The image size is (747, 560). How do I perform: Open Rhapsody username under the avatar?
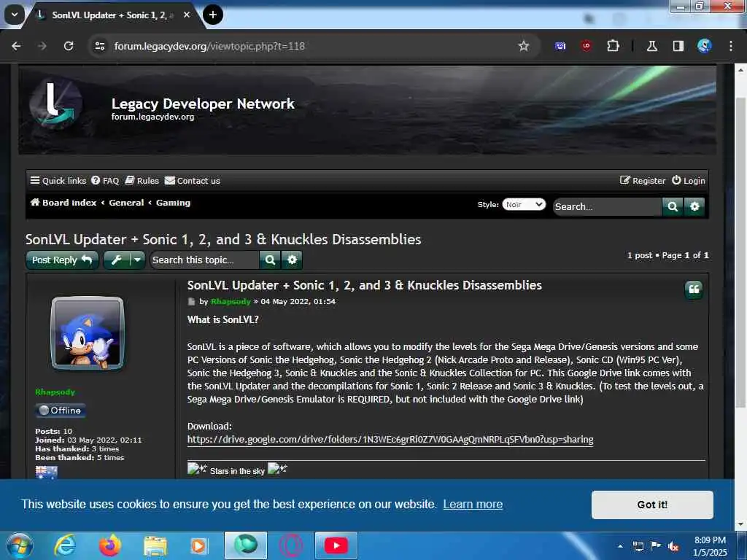[x=55, y=392]
